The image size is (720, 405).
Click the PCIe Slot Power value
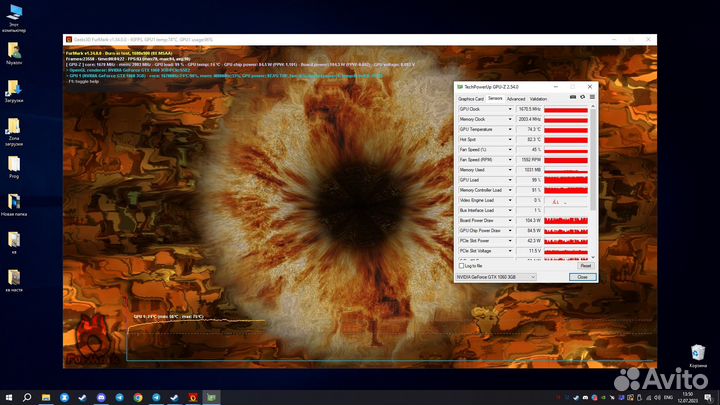pyautogui.click(x=529, y=241)
